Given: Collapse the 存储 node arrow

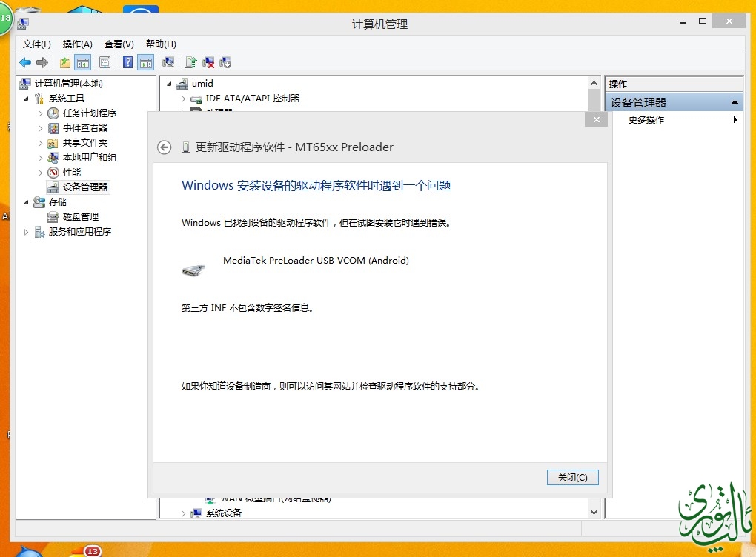Looking at the screenshot, I should click(27, 202).
